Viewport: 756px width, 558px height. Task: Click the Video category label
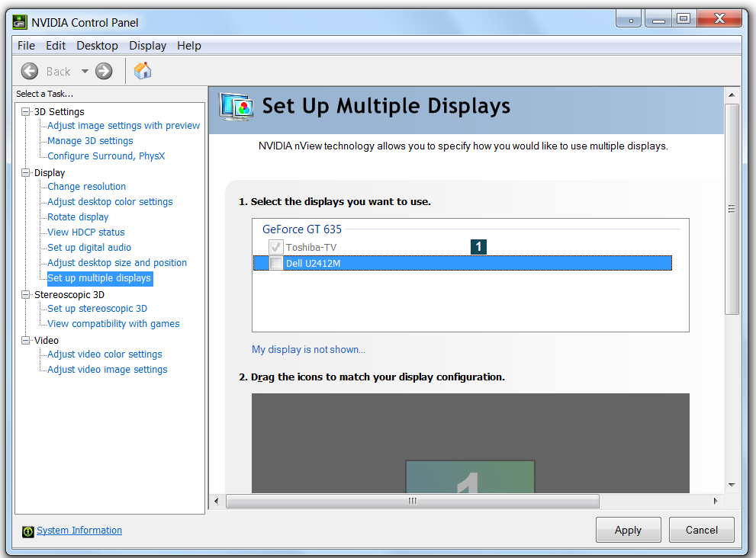(x=47, y=341)
